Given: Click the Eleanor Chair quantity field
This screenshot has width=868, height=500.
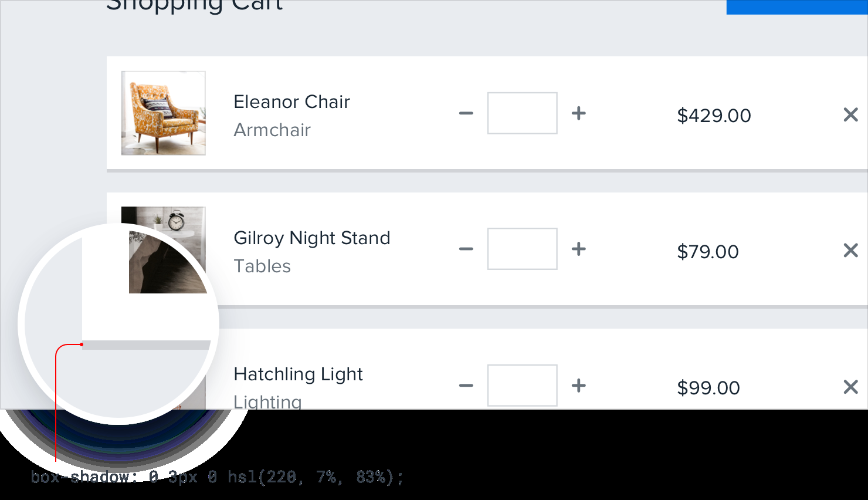Looking at the screenshot, I should click(522, 113).
